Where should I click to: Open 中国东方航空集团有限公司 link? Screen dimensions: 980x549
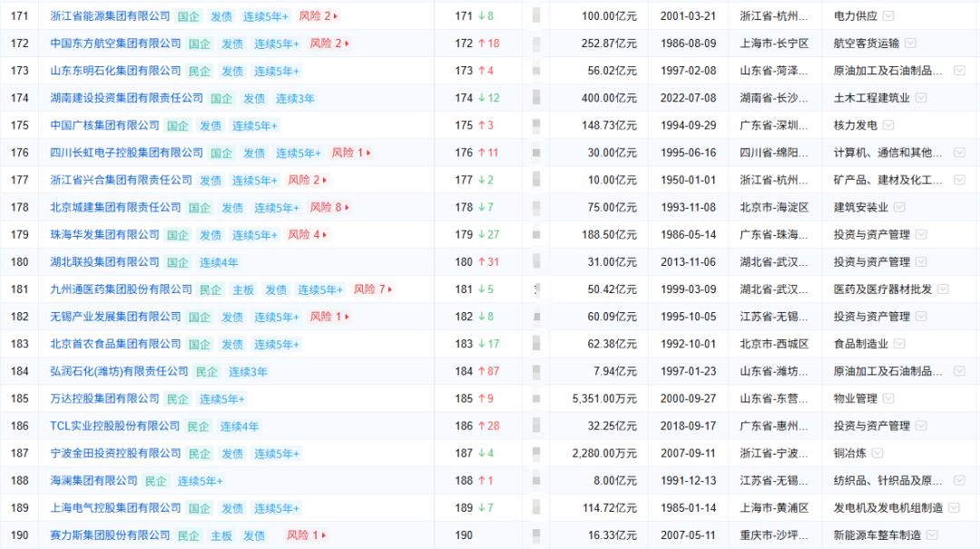115,44
